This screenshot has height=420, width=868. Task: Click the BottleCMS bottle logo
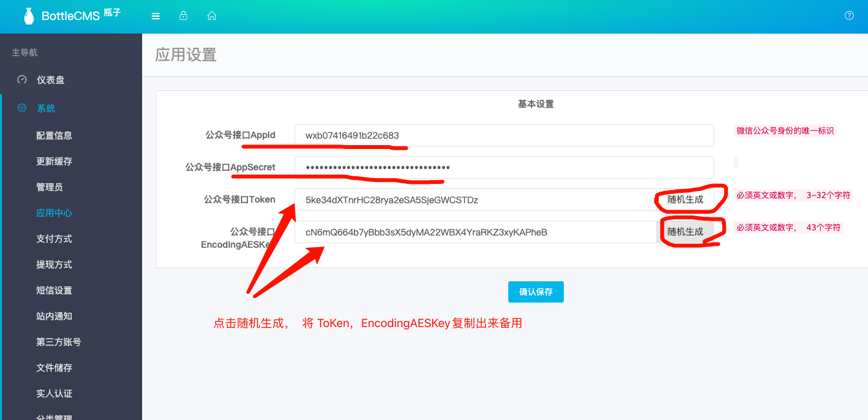(28, 16)
